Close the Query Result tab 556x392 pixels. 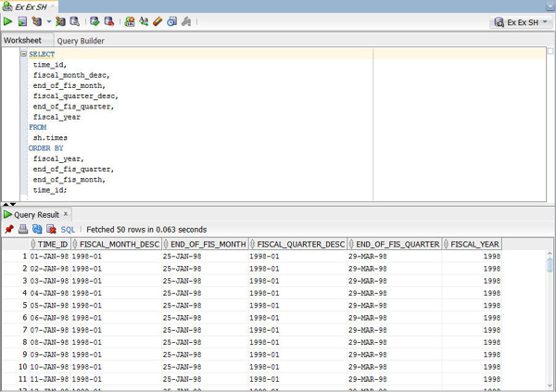[66, 214]
